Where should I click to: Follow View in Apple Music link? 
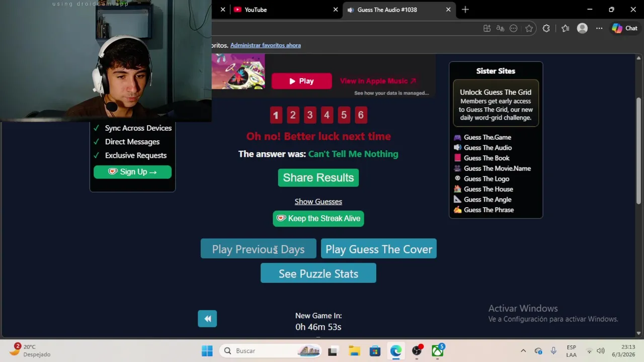378,81
